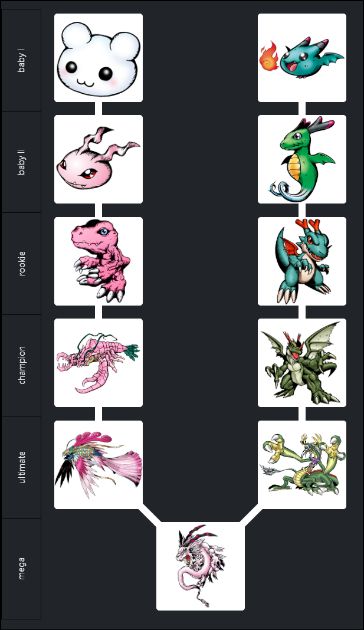Screen dimensions: 364x630
Task: Select the pink blob baby II creature
Action: tap(99, 159)
